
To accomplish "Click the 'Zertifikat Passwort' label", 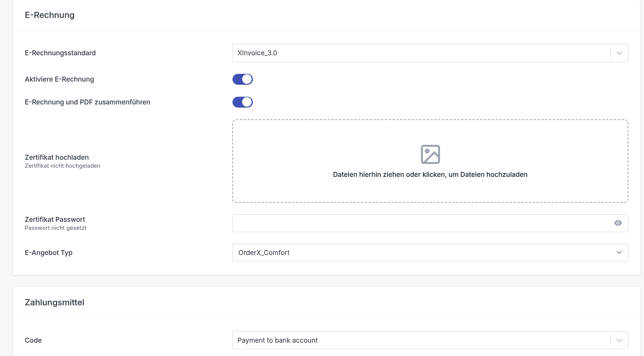I will [55, 220].
